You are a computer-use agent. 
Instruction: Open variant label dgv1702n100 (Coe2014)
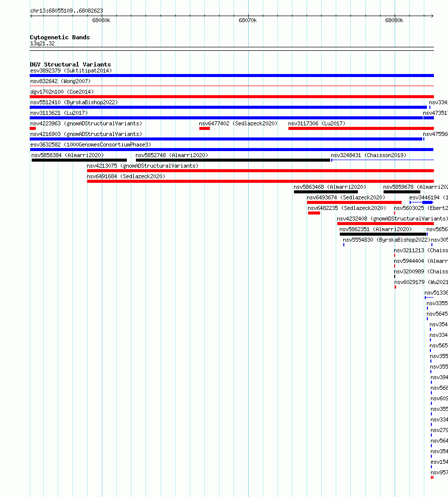point(62,92)
